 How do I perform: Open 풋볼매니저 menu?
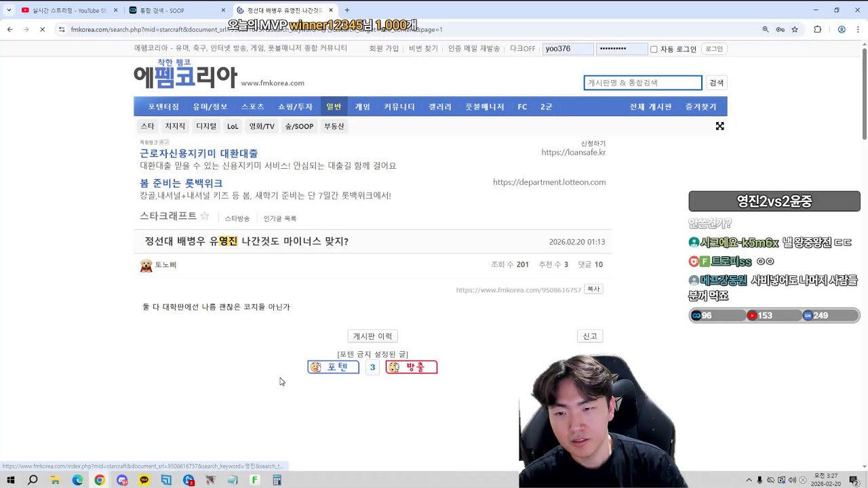pyautogui.click(x=485, y=106)
